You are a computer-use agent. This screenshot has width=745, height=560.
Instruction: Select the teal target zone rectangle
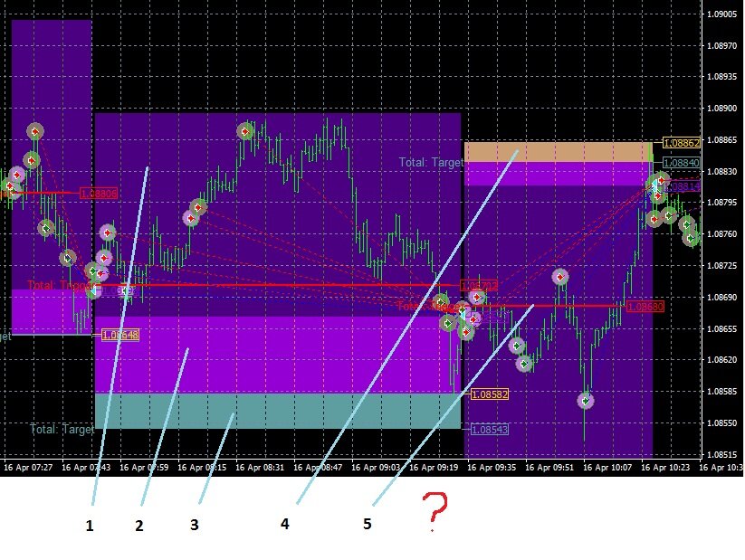point(278,412)
